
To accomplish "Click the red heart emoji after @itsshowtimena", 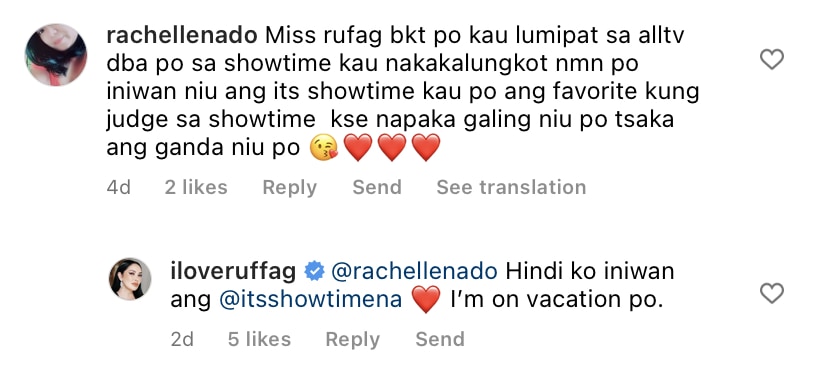I will pyautogui.click(x=426, y=300).
